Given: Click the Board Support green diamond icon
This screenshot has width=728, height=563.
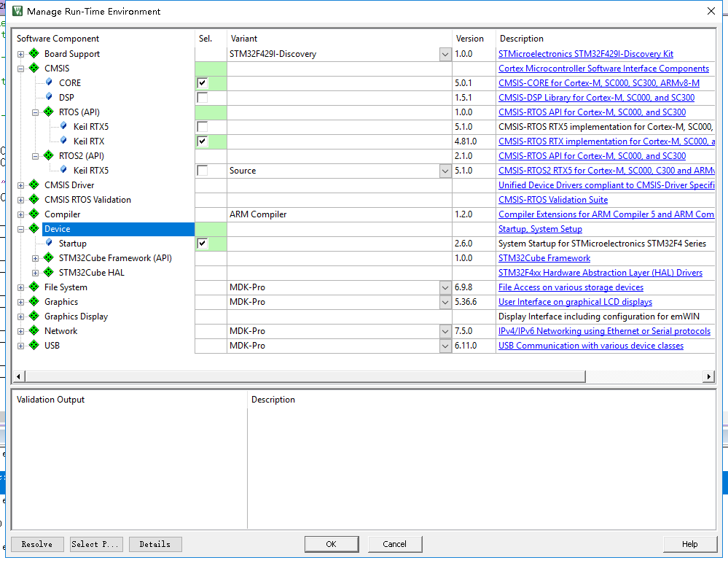Looking at the screenshot, I should (34, 53).
